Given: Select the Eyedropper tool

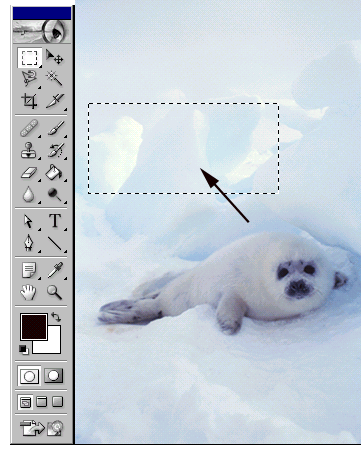Looking at the screenshot, I should (x=55, y=270).
